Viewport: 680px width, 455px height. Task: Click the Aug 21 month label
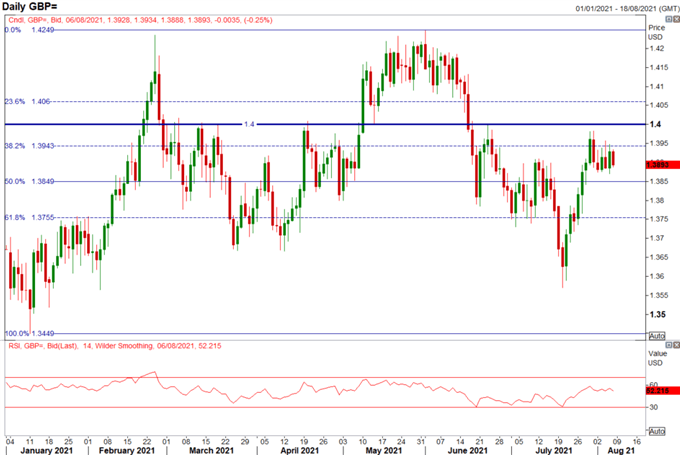[621, 451]
